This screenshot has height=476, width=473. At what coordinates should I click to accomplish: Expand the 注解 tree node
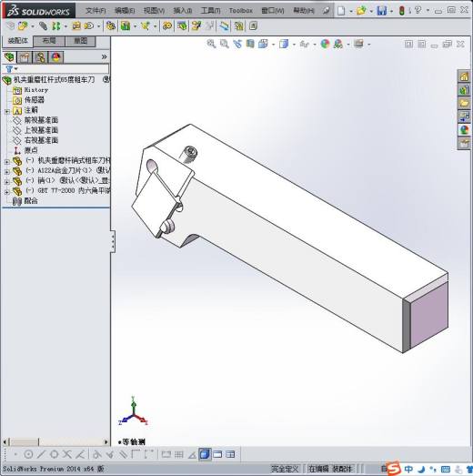click(7, 111)
